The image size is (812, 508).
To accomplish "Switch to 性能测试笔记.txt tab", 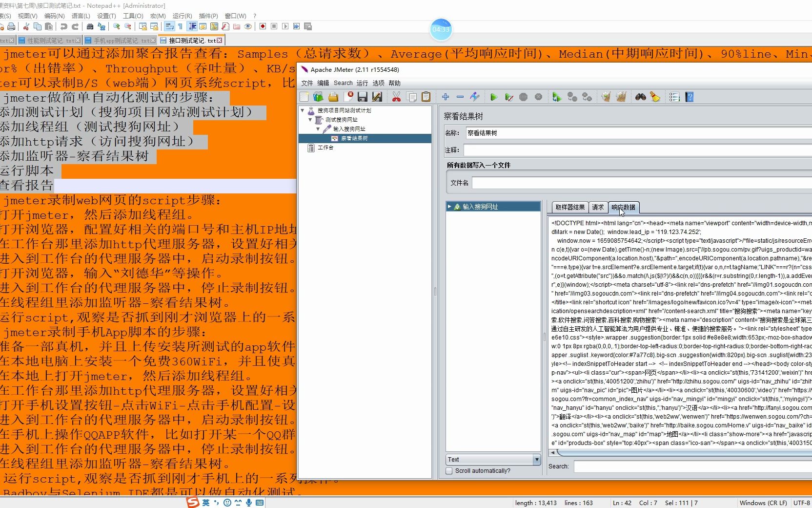I will pos(50,41).
